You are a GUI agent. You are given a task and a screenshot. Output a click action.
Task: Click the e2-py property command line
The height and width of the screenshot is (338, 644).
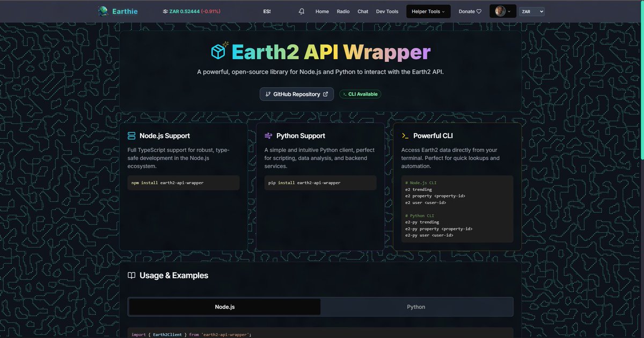[x=439, y=229]
